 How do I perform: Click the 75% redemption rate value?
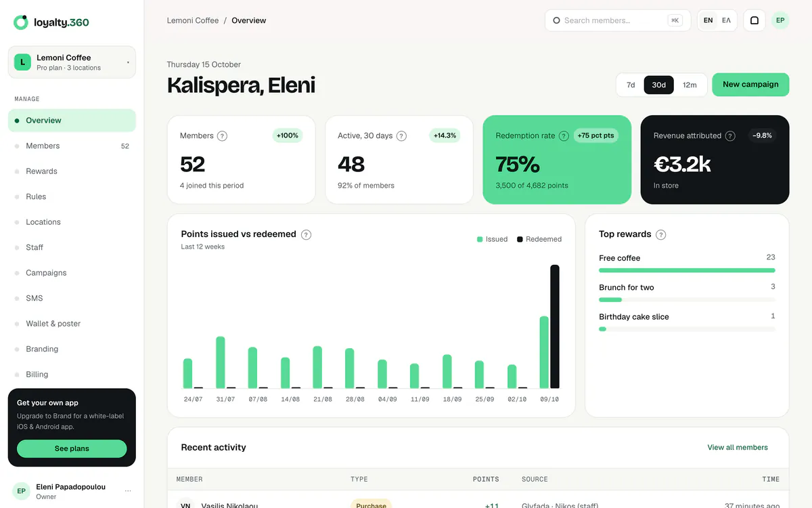point(518,164)
